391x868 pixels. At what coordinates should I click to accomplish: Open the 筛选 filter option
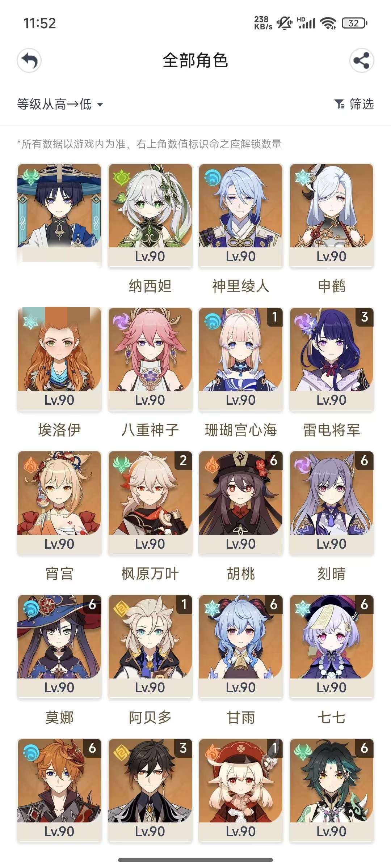click(354, 104)
